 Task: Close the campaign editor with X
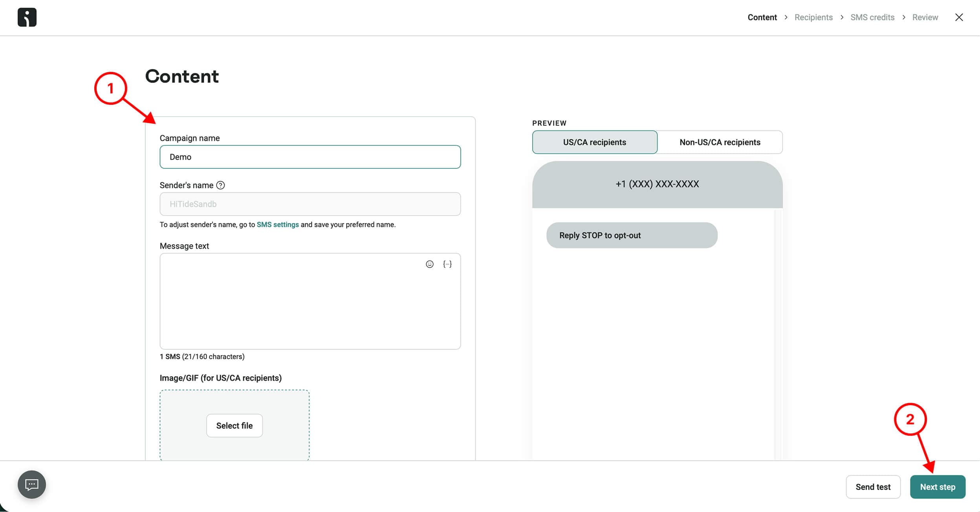(x=959, y=17)
